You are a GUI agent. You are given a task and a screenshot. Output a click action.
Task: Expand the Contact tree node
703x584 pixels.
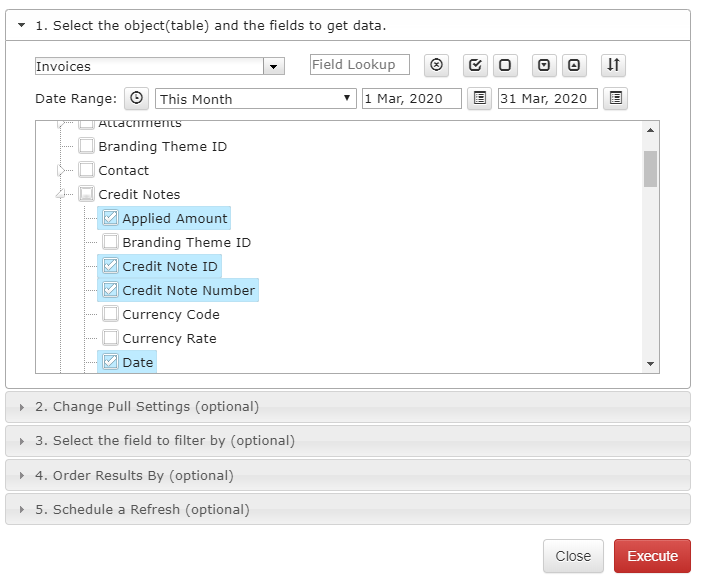click(61, 170)
